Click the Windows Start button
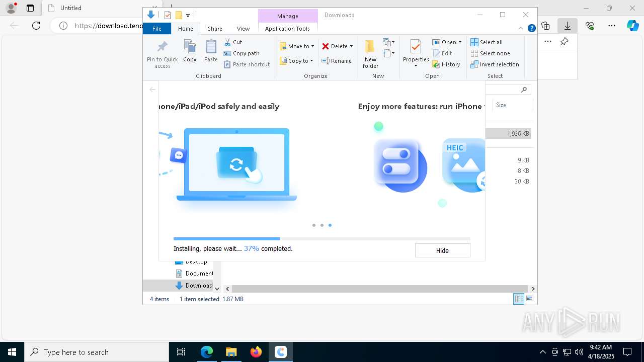This screenshot has height=362, width=644. pyautogui.click(x=12, y=352)
